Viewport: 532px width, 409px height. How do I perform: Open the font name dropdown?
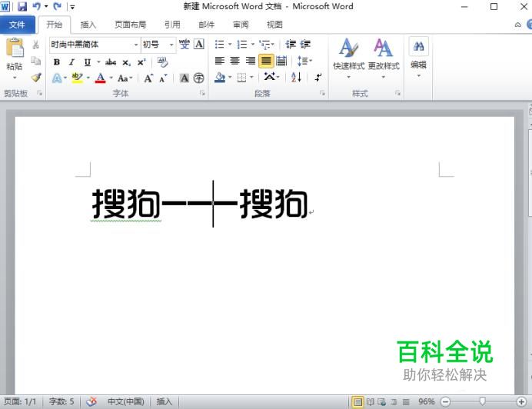tap(136, 45)
